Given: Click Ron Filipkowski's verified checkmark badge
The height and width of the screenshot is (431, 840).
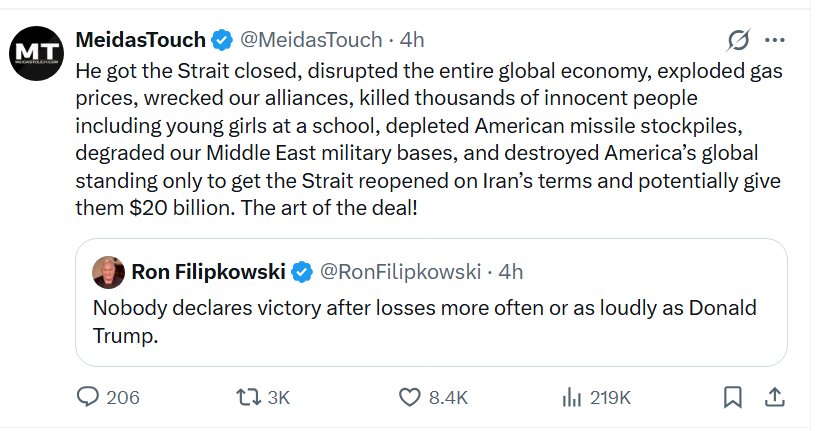Looking at the screenshot, I should coord(301,271).
